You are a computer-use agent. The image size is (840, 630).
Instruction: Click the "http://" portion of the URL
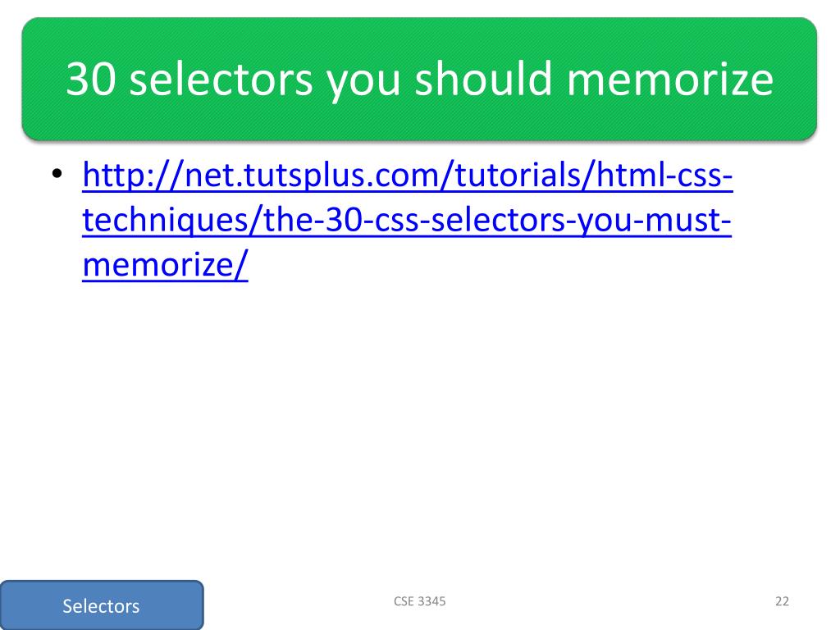point(133,175)
